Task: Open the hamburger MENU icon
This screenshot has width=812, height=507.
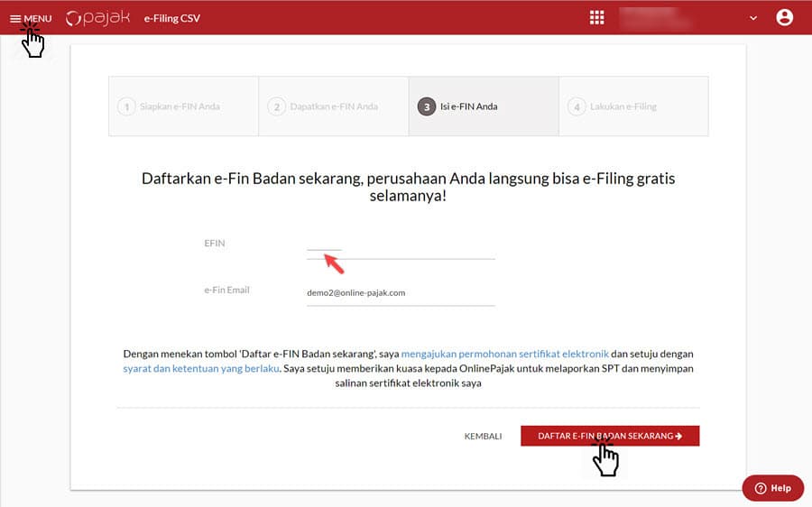Action: click(x=15, y=18)
